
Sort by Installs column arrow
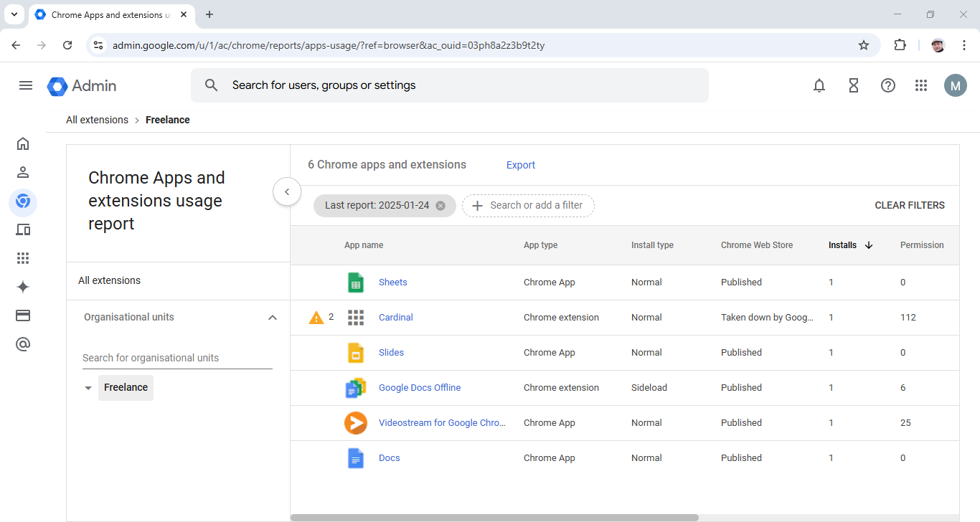869,245
